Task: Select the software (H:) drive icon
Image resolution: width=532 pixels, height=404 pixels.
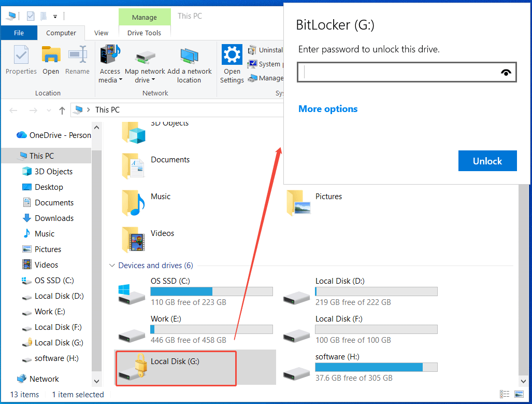Action: point(296,373)
